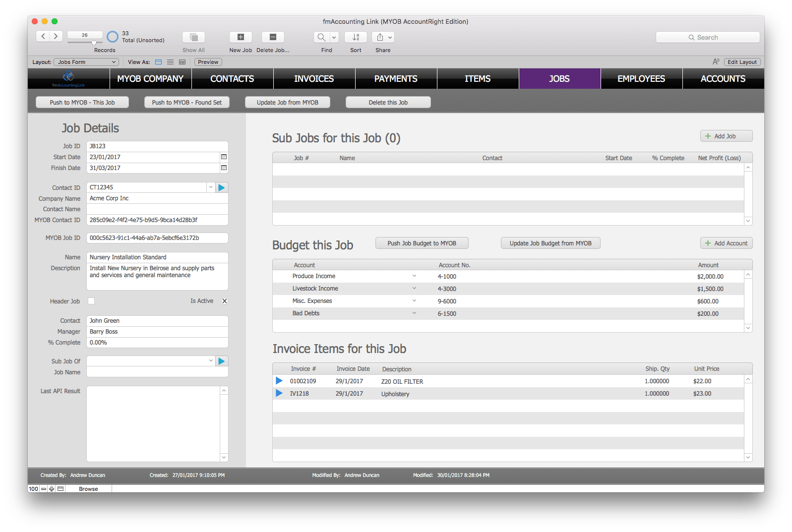
Task: Click the found set pie circle icon
Action: 113,37
